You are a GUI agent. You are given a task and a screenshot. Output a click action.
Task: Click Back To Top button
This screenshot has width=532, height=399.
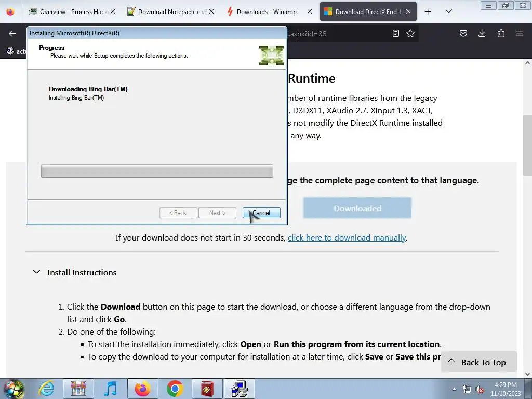coord(478,362)
